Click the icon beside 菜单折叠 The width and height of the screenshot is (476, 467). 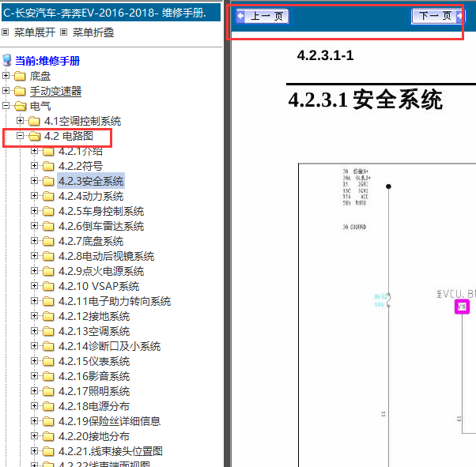pos(63,32)
